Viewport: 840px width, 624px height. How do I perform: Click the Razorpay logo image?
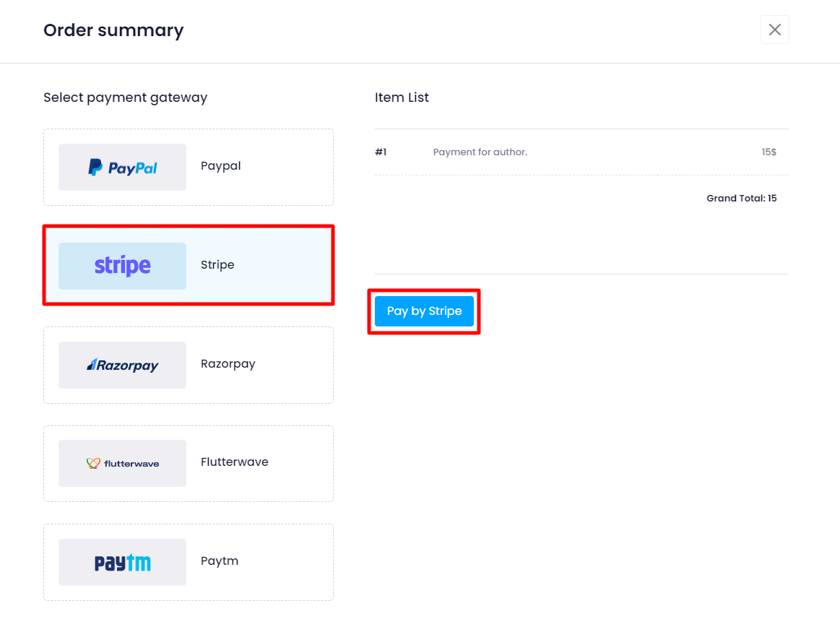click(x=123, y=365)
